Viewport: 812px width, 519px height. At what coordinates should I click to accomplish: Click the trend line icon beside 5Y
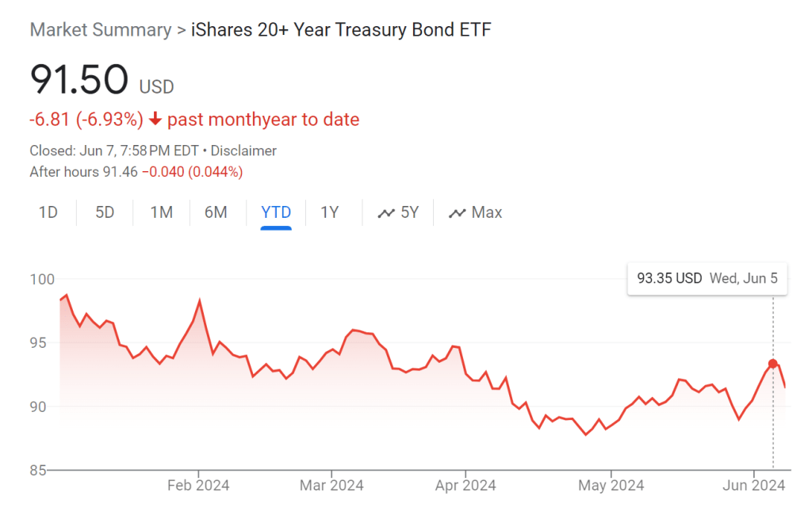click(x=386, y=212)
